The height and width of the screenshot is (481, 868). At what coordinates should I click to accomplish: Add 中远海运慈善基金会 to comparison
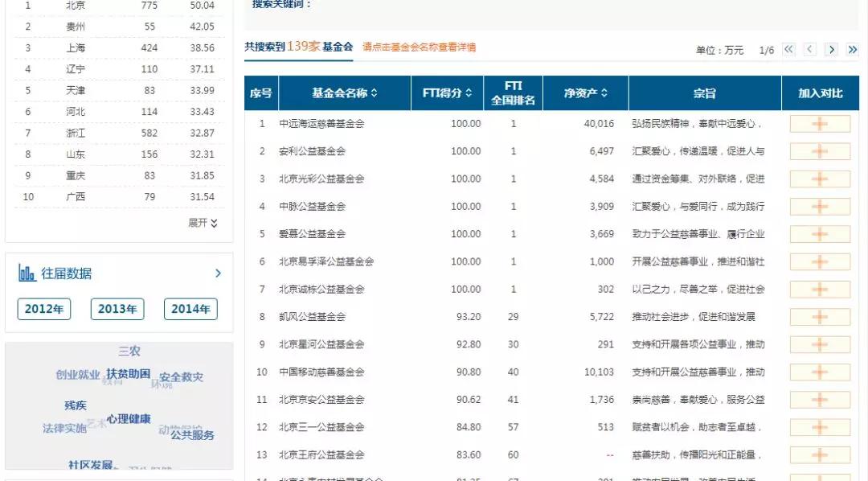pos(820,124)
